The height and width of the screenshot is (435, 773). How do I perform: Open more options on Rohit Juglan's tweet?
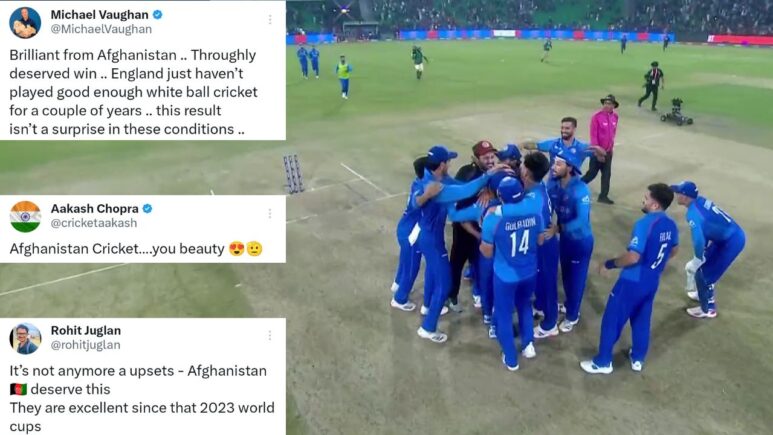click(270, 335)
